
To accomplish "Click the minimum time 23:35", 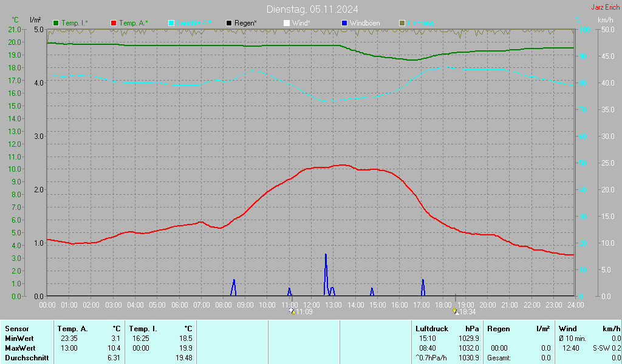I will 69,339.
